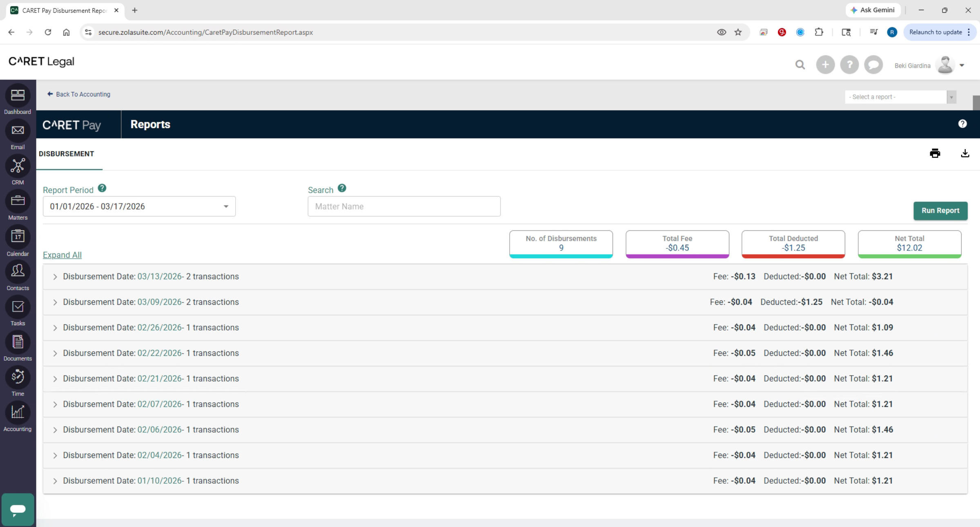Click the page vertical scrollbar
This screenshot has height=527, width=980.
pyautogui.click(x=976, y=103)
